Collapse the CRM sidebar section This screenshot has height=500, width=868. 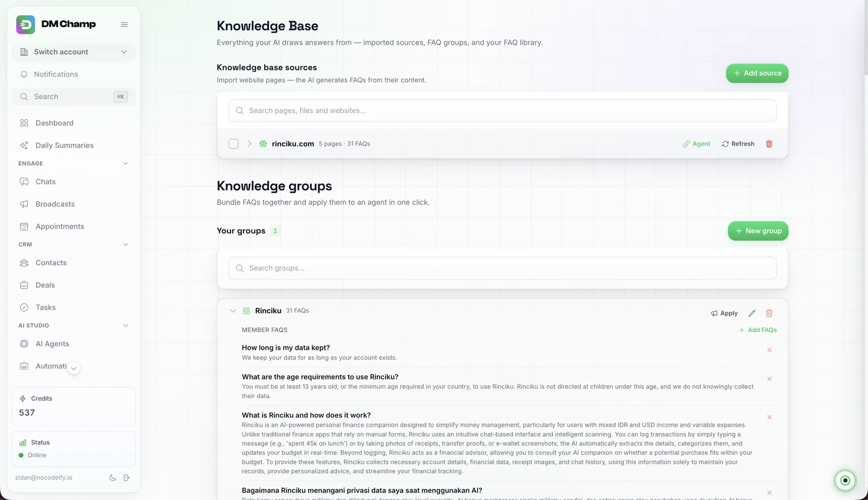[126, 244]
